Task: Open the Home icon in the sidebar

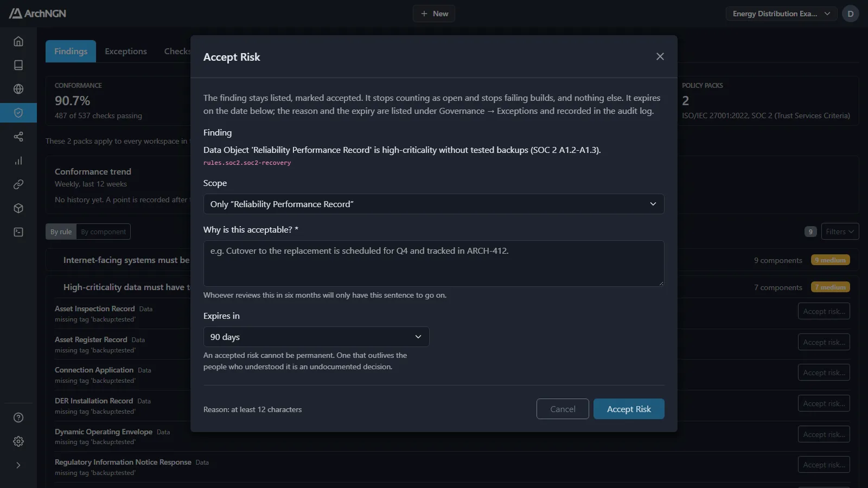Action: (x=18, y=41)
